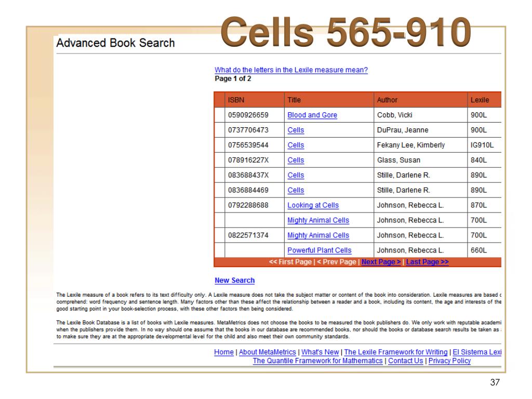Image resolution: width=532 pixels, height=399 pixels.
Task: Click the 840L Lexile value
Action: (x=478, y=160)
